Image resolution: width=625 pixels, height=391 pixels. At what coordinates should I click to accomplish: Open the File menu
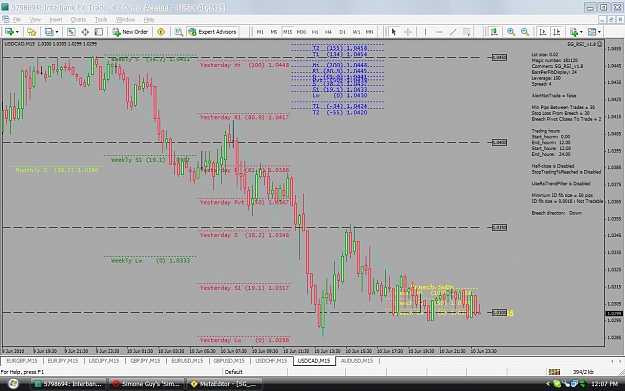[17, 20]
